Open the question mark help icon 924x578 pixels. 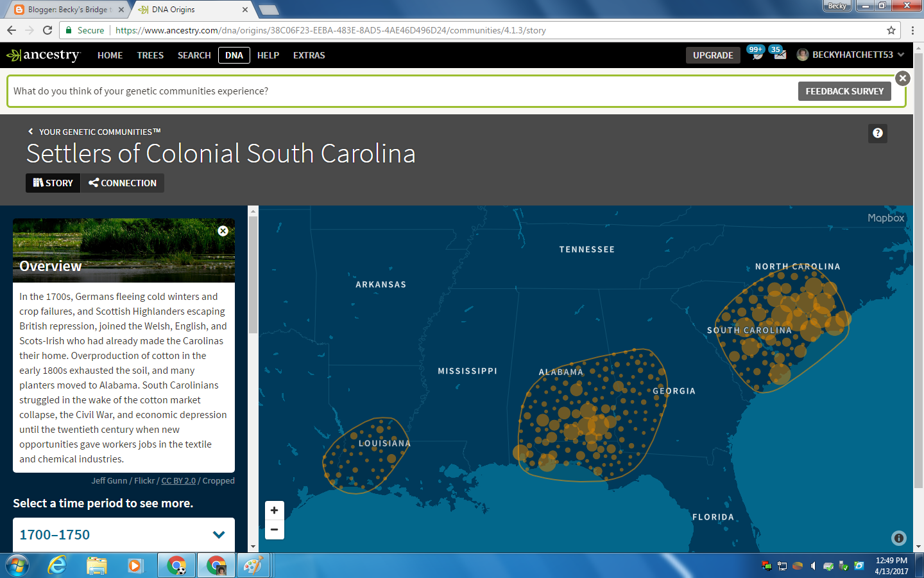coord(878,133)
